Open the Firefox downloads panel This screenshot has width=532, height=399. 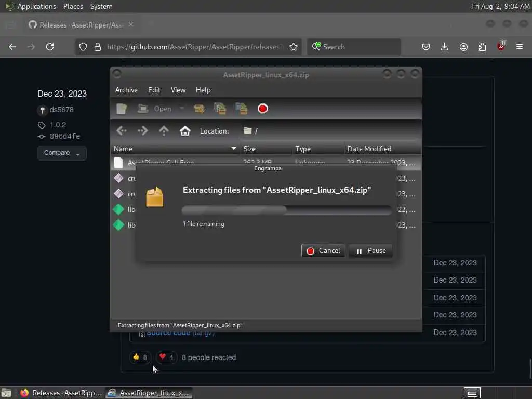pos(445,47)
